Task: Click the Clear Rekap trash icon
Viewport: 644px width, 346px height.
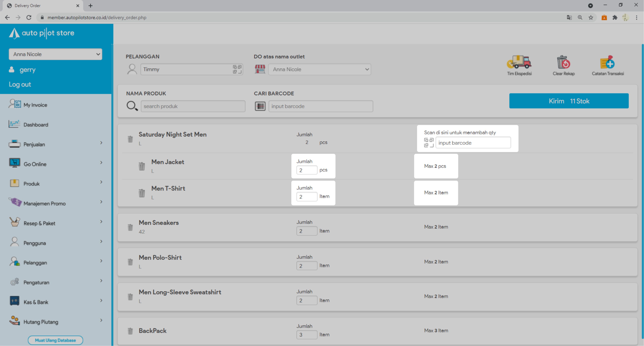Action: (x=563, y=62)
